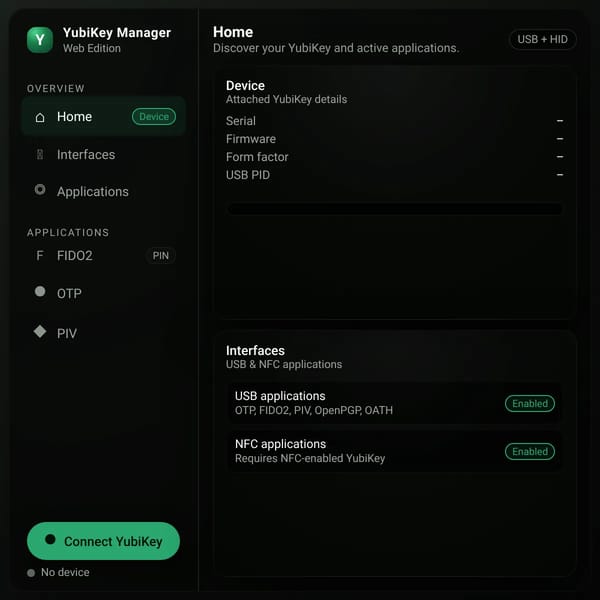Image resolution: width=600 pixels, height=600 pixels.
Task: Click the Serial label
Action: coord(241,121)
